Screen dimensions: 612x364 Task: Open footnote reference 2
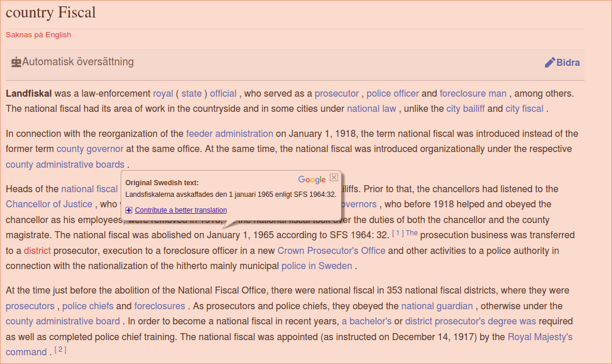tap(60, 349)
